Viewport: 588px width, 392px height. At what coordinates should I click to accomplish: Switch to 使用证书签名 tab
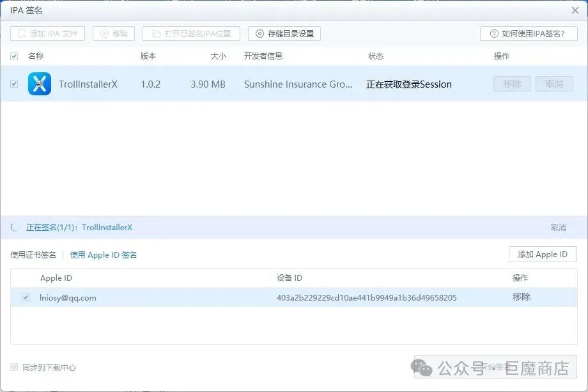(x=33, y=255)
